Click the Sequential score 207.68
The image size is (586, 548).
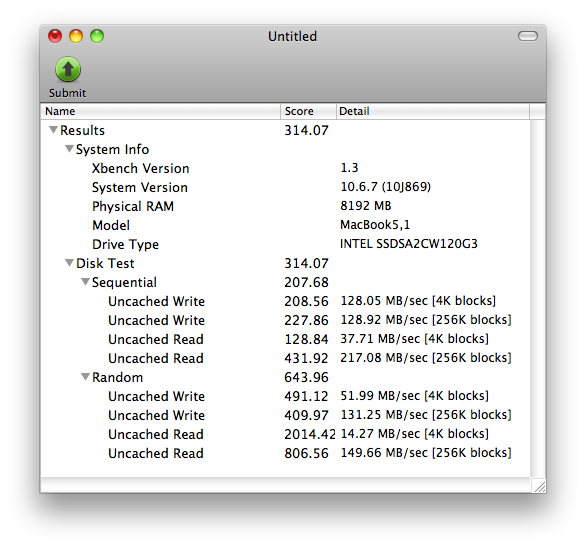tap(306, 282)
